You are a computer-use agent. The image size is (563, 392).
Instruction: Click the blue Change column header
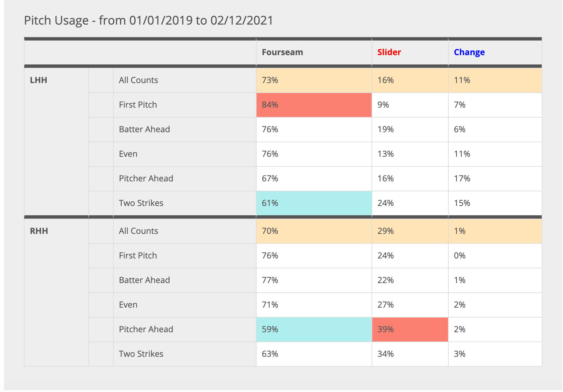(469, 52)
